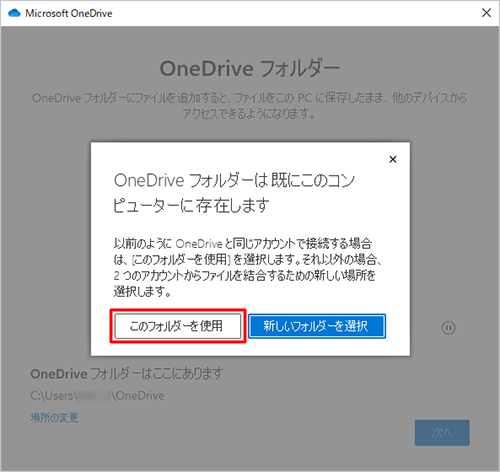This screenshot has width=500, height=472.
Task: Click the OneDrive フォルダーはここにあります label
Action: tap(127, 374)
